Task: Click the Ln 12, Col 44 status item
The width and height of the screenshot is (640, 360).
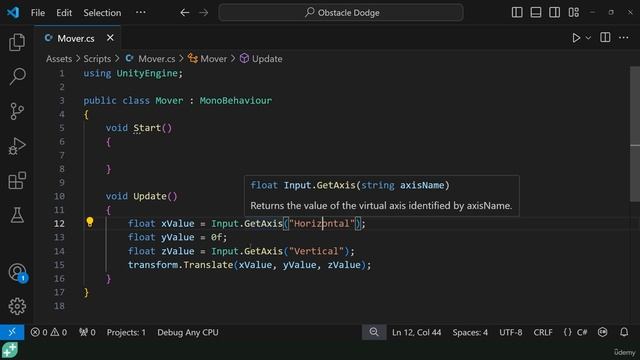Action: coord(416,332)
